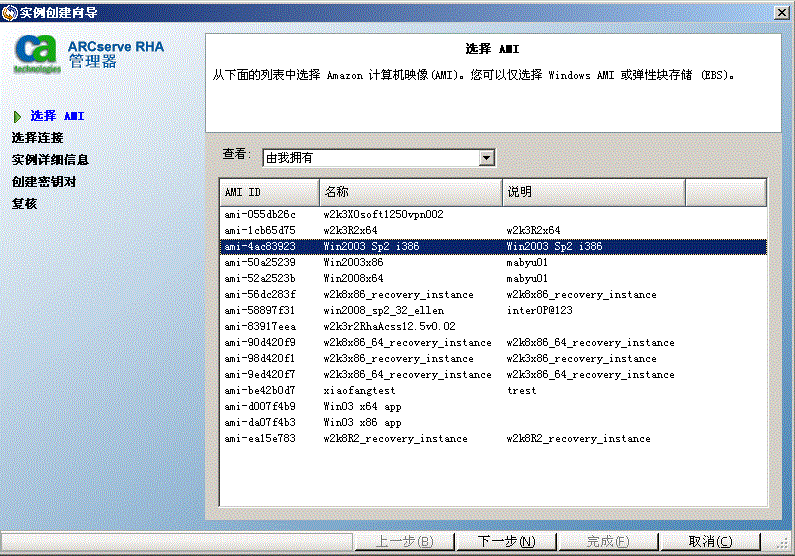Viewport: 795px width, 556px height.
Task: Close the 实例创建向导 window
Action: coord(781,13)
